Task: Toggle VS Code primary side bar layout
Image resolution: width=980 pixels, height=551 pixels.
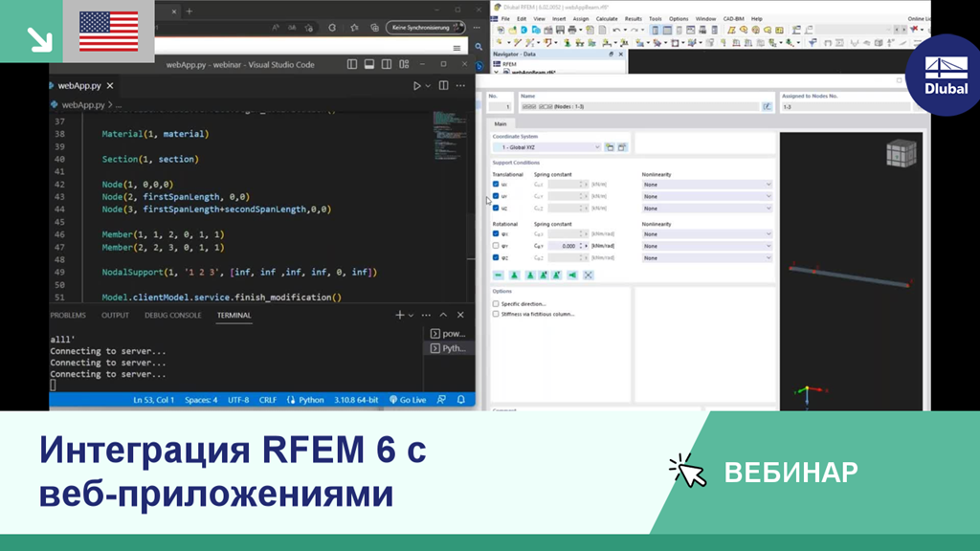Action: pyautogui.click(x=352, y=64)
